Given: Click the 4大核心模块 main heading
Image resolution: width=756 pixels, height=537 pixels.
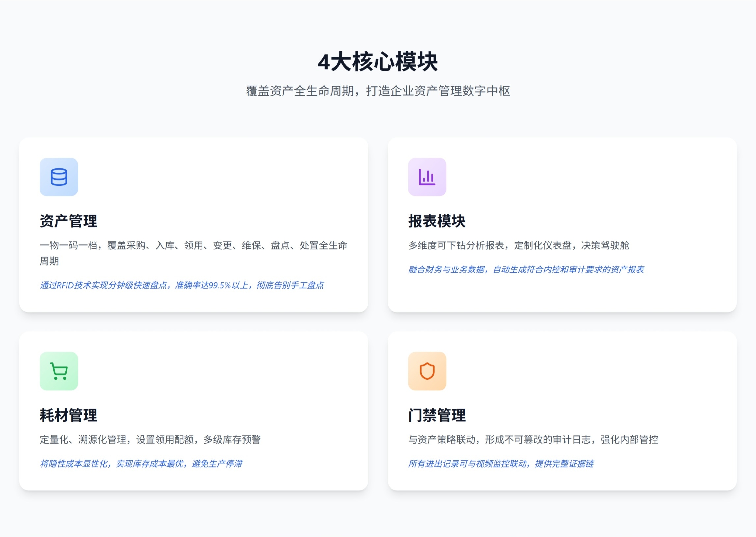Looking at the screenshot, I should pos(378,62).
